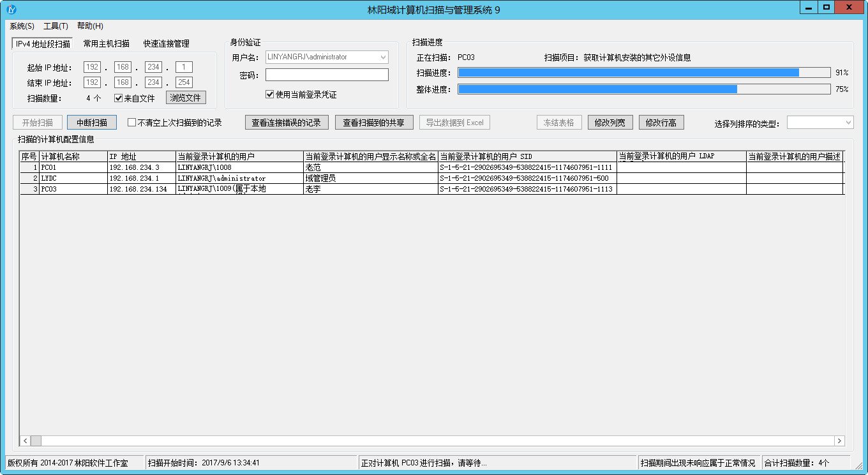The height and width of the screenshot is (475, 868).
Task: Click 当前登录计算机的用户 SID column header
Action: 527,156
